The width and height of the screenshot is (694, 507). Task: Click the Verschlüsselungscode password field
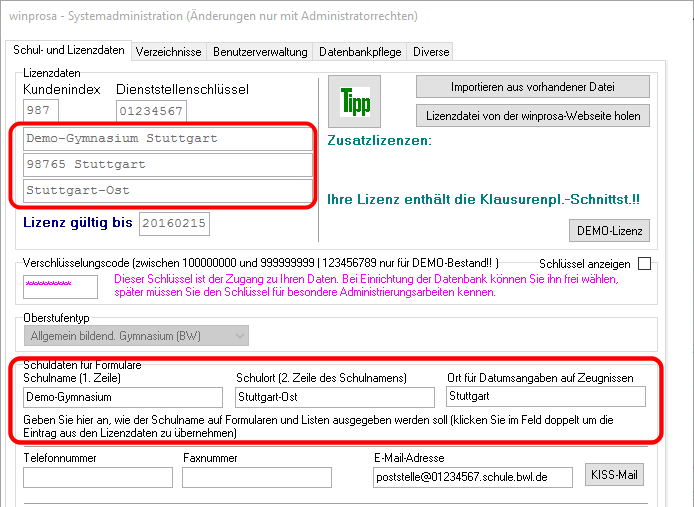60,286
